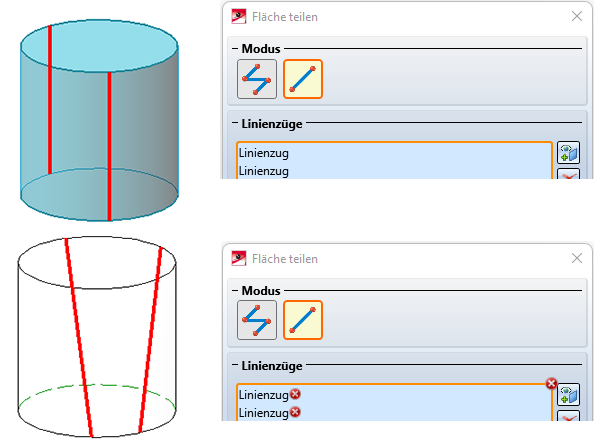Collapse Modus section in the upper dialog

235,48
